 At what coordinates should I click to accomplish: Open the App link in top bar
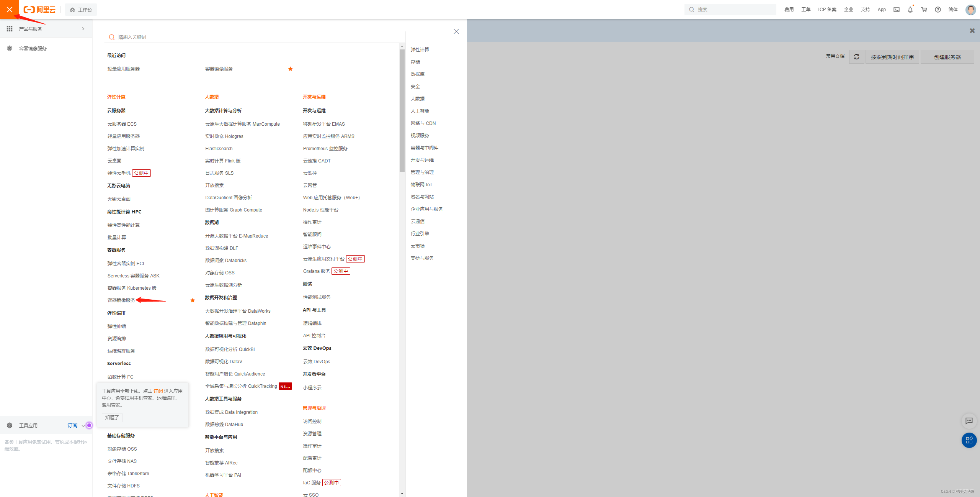882,10
